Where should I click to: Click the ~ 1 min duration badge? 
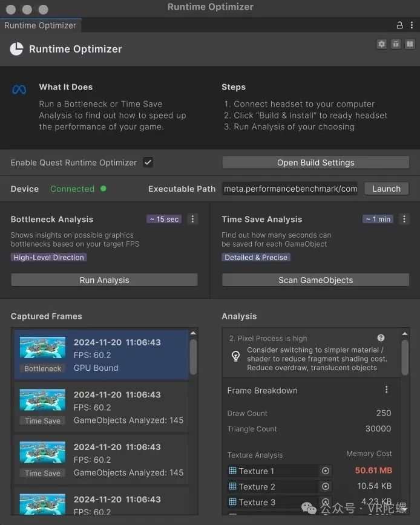pyautogui.click(x=378, y=219)
